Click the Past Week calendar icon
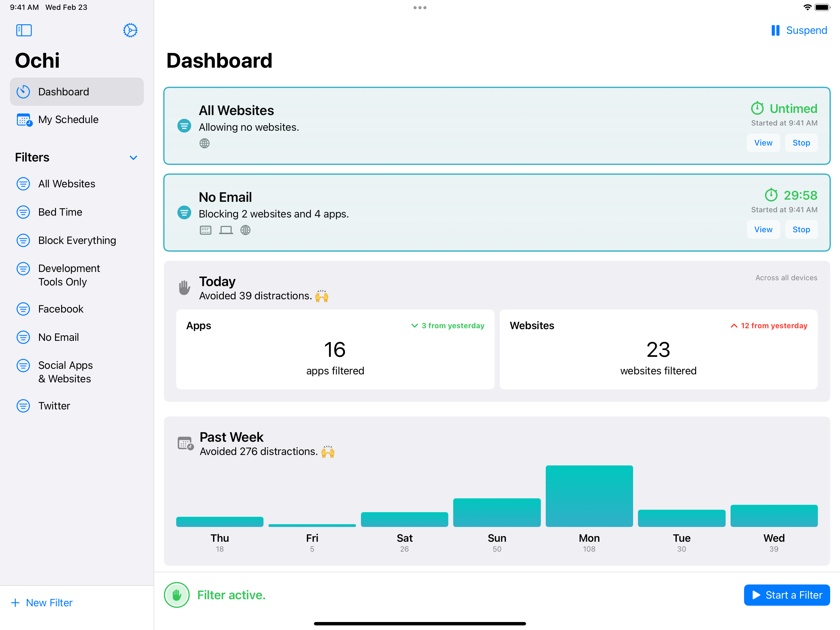The width and height of the screenshot is (840, 630). (x=185, y=443)
